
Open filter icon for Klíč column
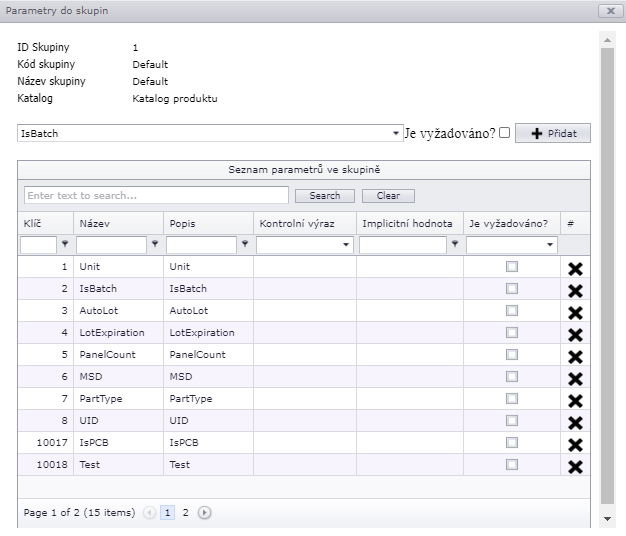[65, 244]
